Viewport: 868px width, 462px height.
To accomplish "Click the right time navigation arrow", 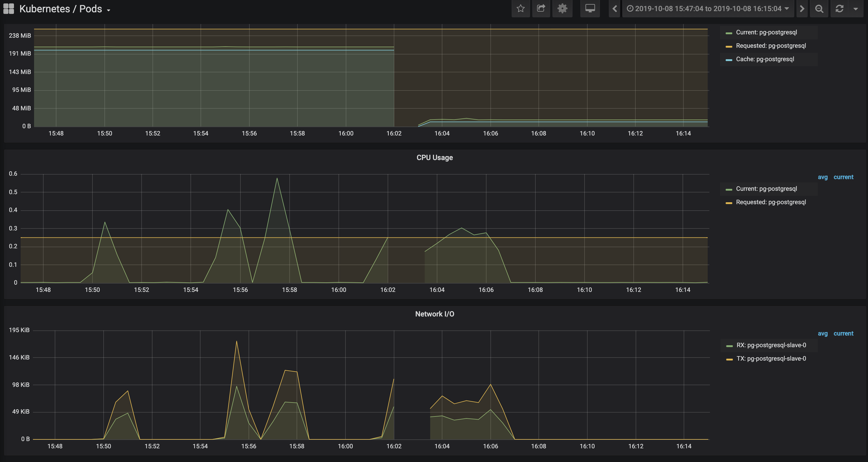I will pyautogui.click(x=802, y=9).
